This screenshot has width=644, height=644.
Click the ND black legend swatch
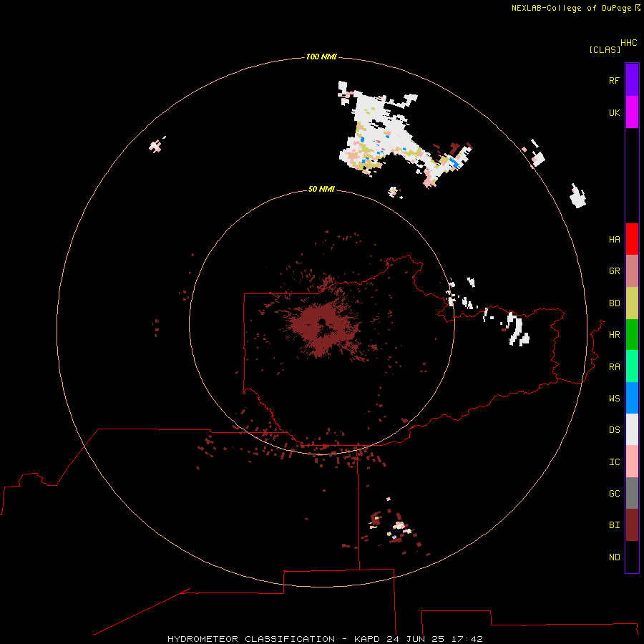[x=632, y=557]
